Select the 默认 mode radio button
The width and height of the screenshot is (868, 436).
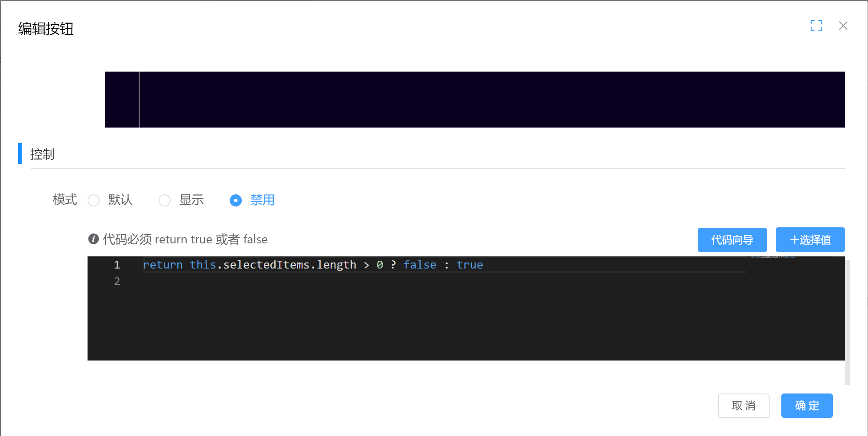pyautogui.click(x=94, y=200)
